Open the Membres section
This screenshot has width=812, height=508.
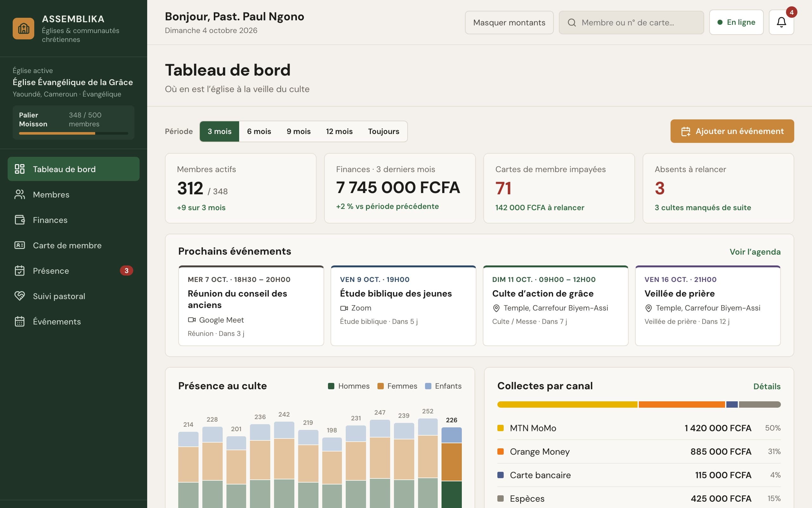pos(74,195)
